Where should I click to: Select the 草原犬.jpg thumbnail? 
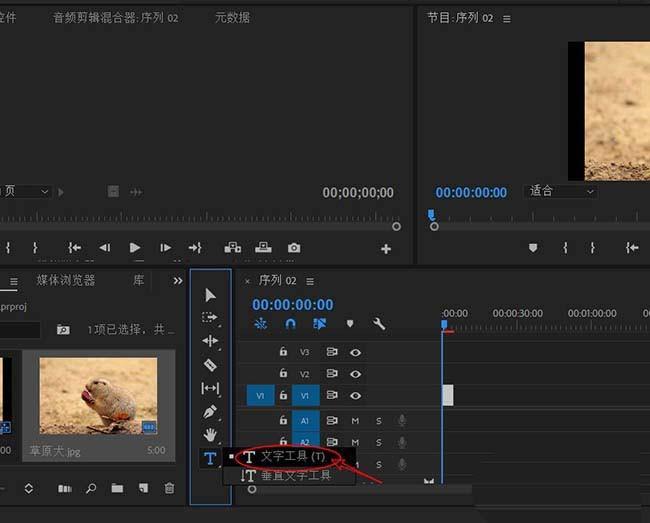click(x=98, y=396)
